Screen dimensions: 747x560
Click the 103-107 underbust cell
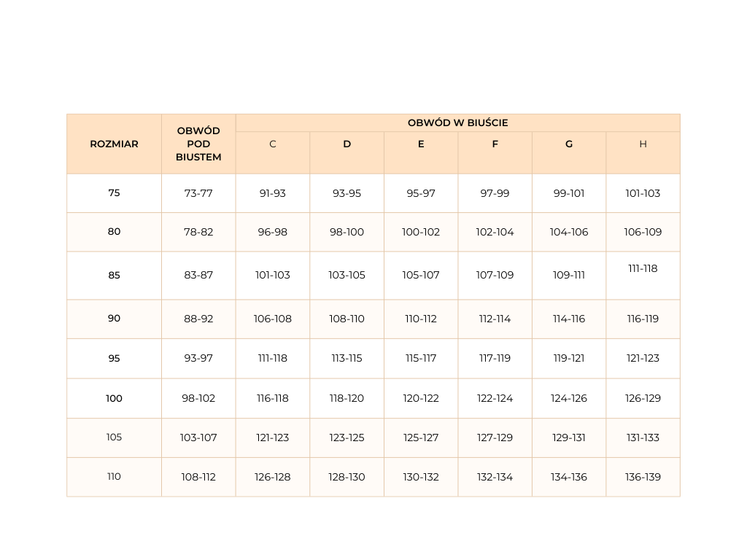[198, 437]
